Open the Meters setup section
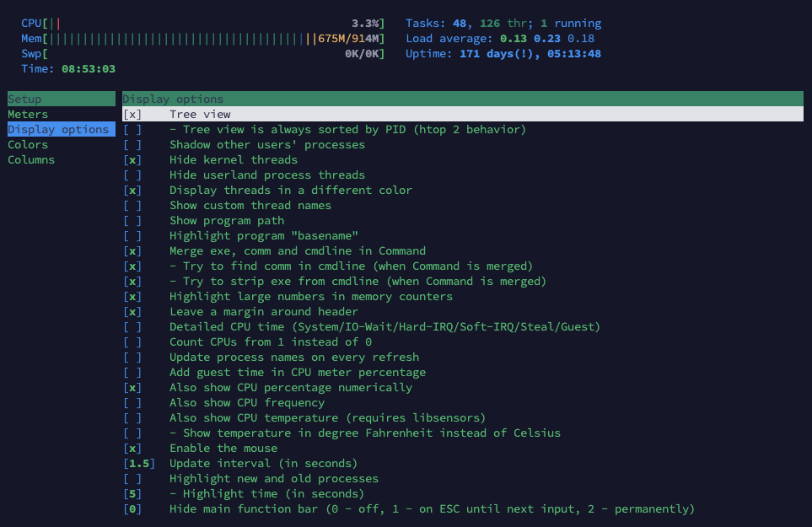 click(28, 115)
